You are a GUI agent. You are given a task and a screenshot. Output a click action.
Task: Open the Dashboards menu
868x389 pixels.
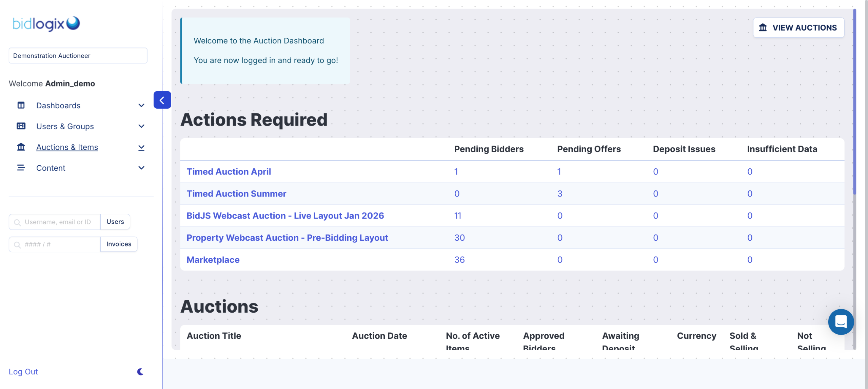tap(58, 105)
